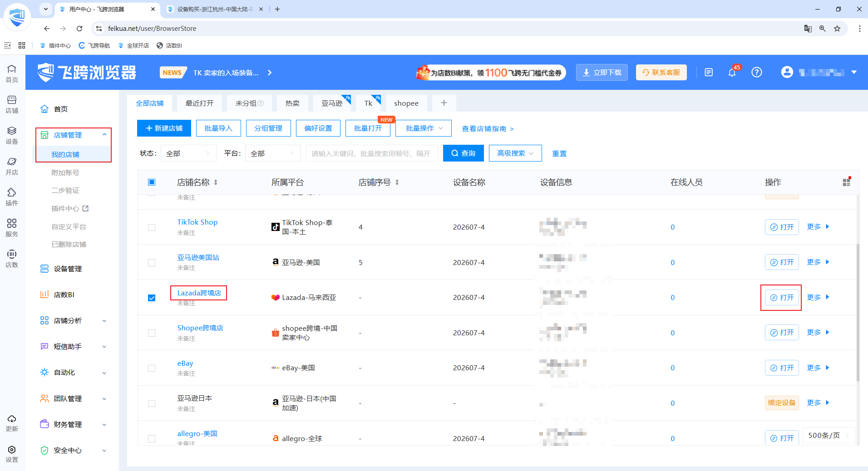
Task: Sort by 店铺名称 using the sort arrows
Action: click(x=216, y=182)
